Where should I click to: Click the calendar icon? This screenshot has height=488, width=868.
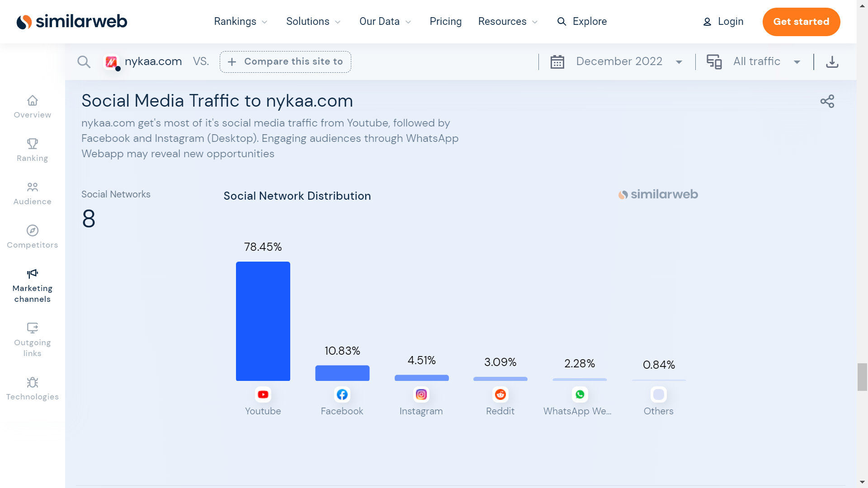(557, 62)
